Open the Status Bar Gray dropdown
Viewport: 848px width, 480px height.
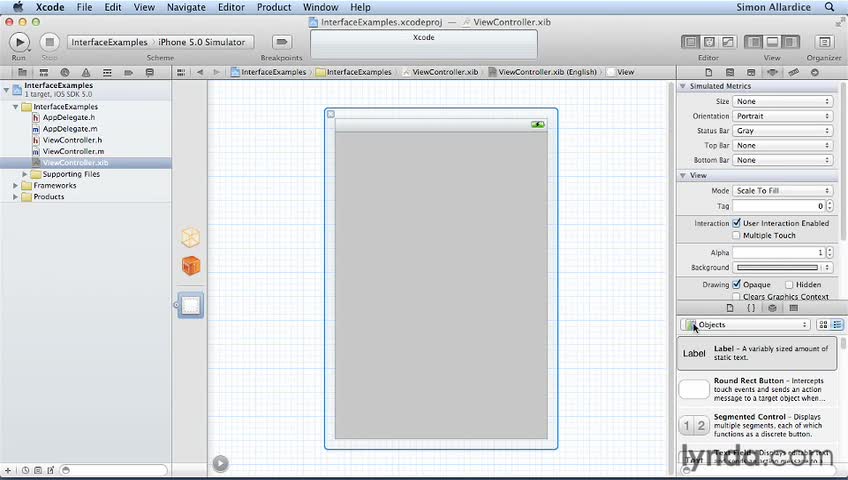coord(782,130)
